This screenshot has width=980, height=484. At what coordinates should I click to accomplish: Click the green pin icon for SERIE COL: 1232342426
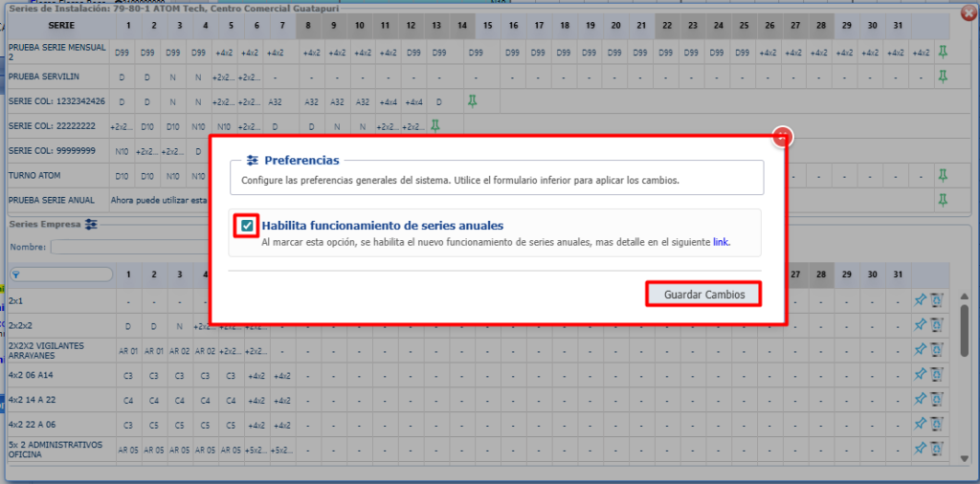(471, 100)
